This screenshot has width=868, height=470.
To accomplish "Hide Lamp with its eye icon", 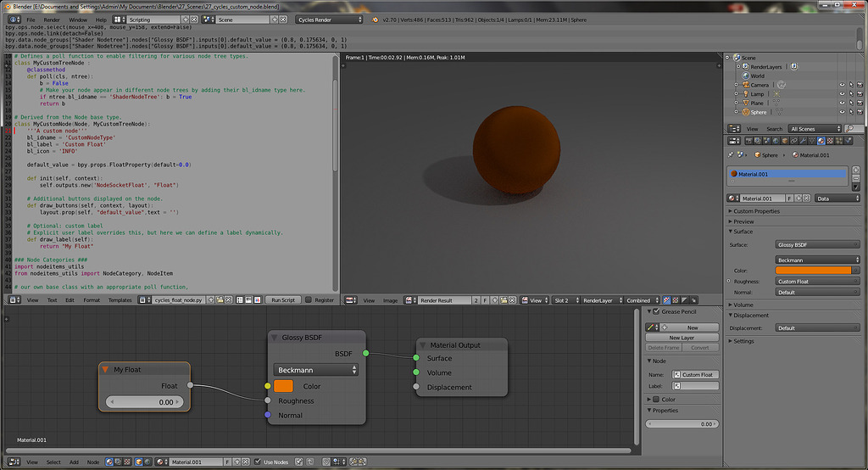I will (x=842, y=93).
